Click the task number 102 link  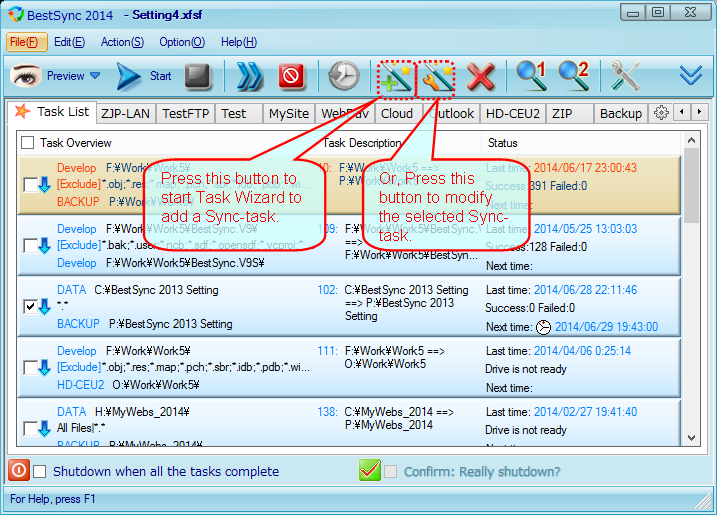click(x=327, y=290)
